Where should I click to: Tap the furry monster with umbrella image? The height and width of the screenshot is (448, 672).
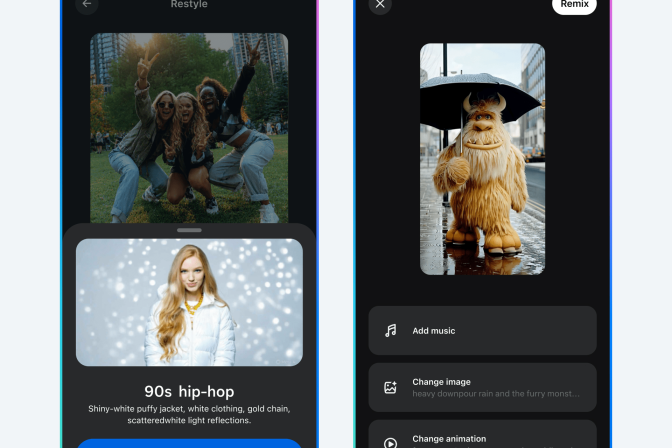[482, 158]
